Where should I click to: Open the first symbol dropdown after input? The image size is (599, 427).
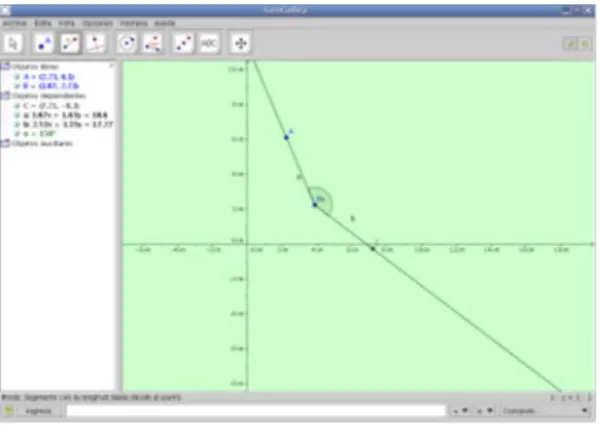460,411
